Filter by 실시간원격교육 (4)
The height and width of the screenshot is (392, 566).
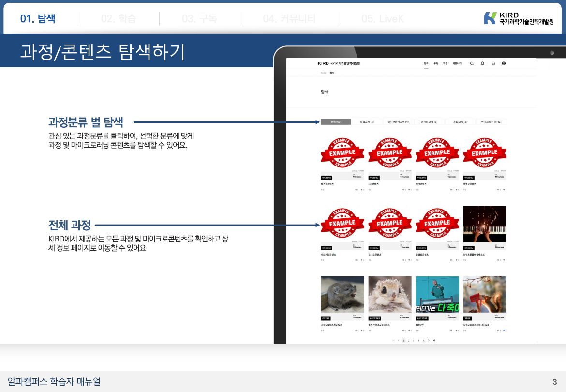pyautogui.click(x=398, y=122)
